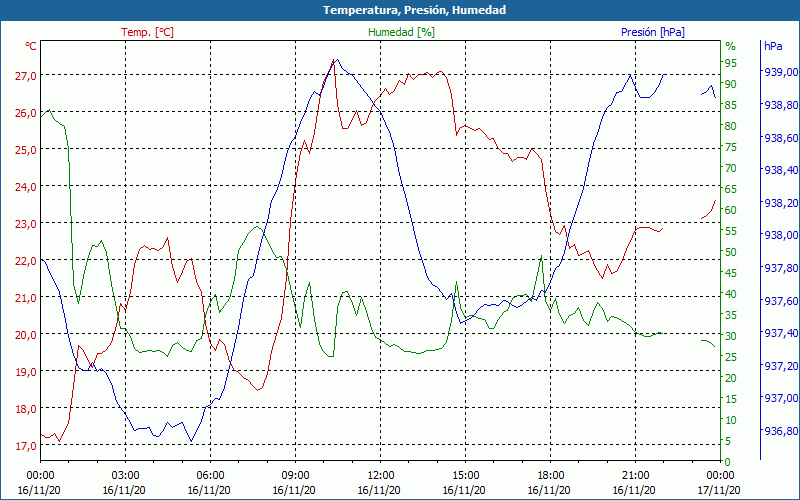Click the '937,80' pressure axis value
This screenshot has width=800, height=500.
pos(780,268)
